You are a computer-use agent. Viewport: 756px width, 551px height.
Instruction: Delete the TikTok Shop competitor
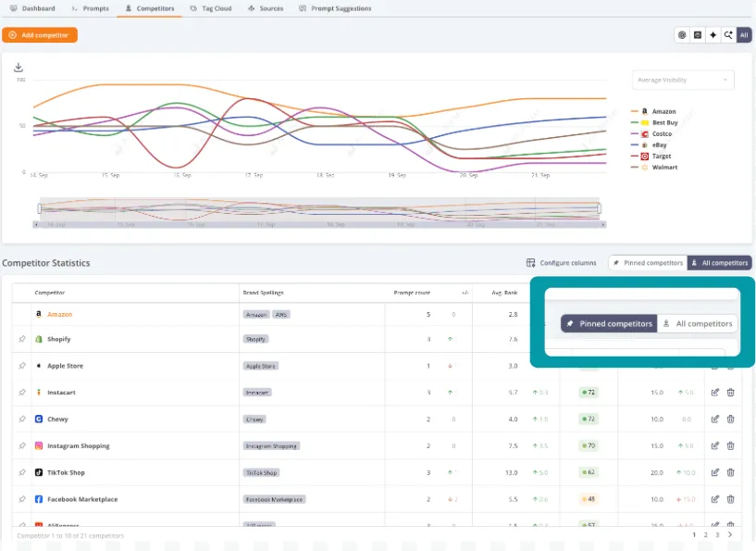coord(731,472)
